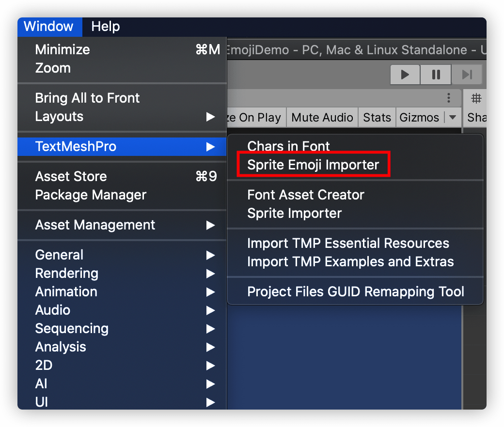Expand the AI submenu

tap(122, 383)
